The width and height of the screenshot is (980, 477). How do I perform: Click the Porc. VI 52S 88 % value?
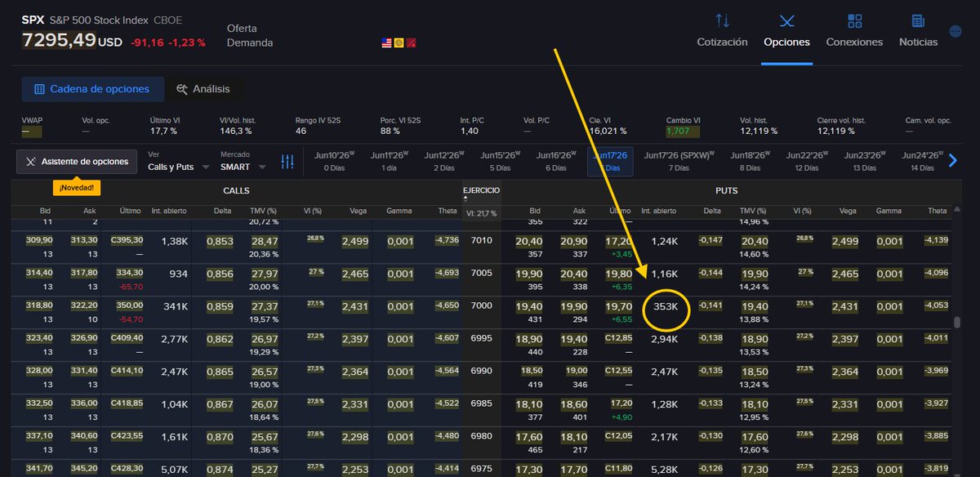(390, 131)
